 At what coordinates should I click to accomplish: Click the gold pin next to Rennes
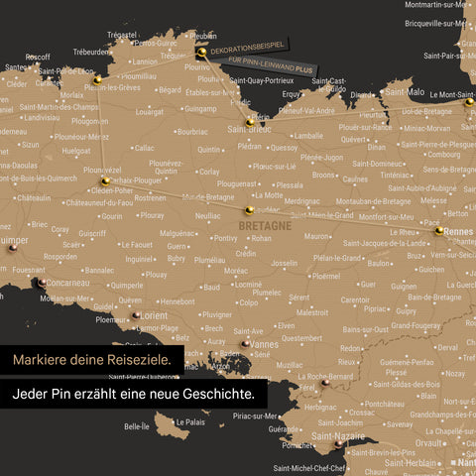(x=439, y=230)
